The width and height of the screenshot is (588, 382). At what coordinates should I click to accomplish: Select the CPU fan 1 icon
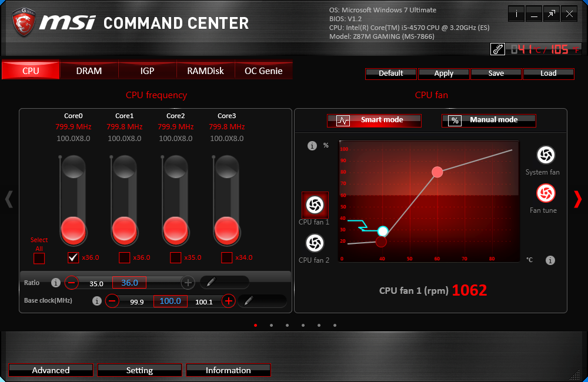(x=315, y=205)
